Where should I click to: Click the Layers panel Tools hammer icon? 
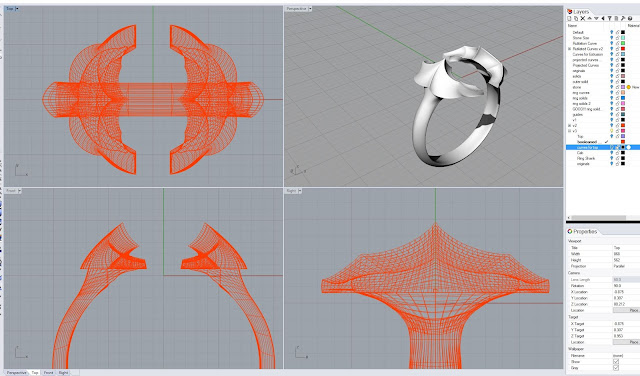[623, 18]
